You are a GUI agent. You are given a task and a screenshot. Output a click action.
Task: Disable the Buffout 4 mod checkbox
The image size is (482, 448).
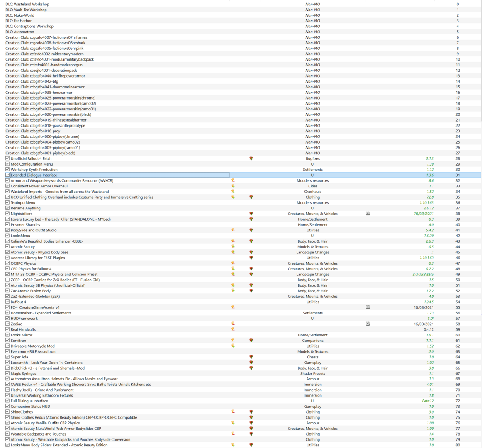point(7,302)
